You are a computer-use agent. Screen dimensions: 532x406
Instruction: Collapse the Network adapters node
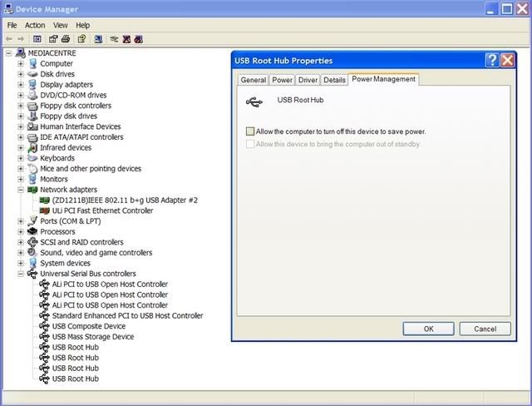[x=20, y=190]
